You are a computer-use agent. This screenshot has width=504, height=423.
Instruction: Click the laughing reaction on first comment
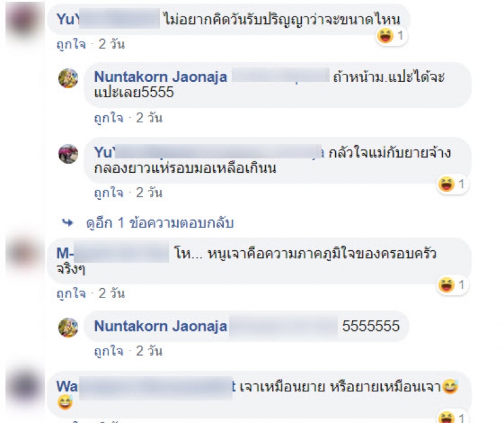pyautogui.click(x=391, y=35)
